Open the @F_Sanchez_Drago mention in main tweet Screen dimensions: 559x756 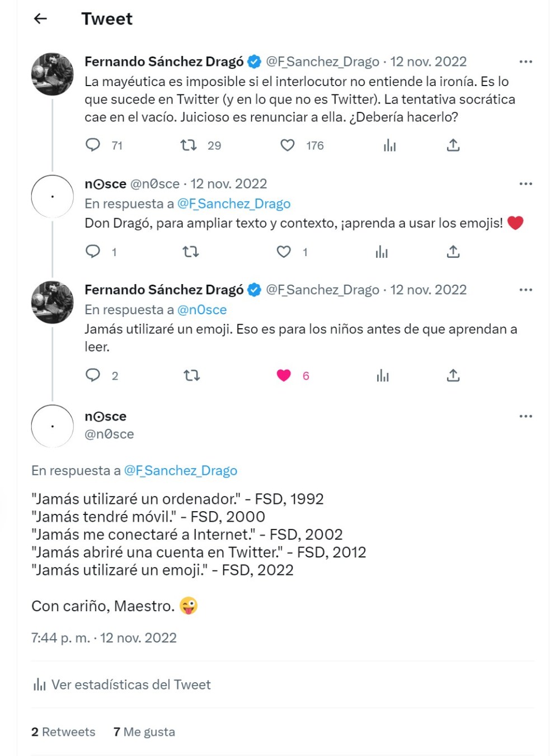coord(180,471)
